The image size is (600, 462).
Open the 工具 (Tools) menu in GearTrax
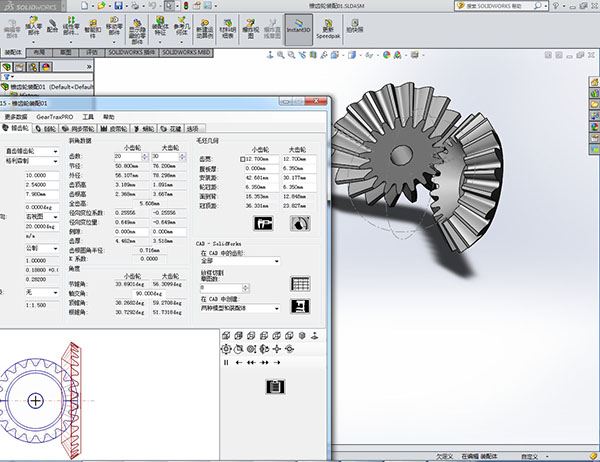88,117
